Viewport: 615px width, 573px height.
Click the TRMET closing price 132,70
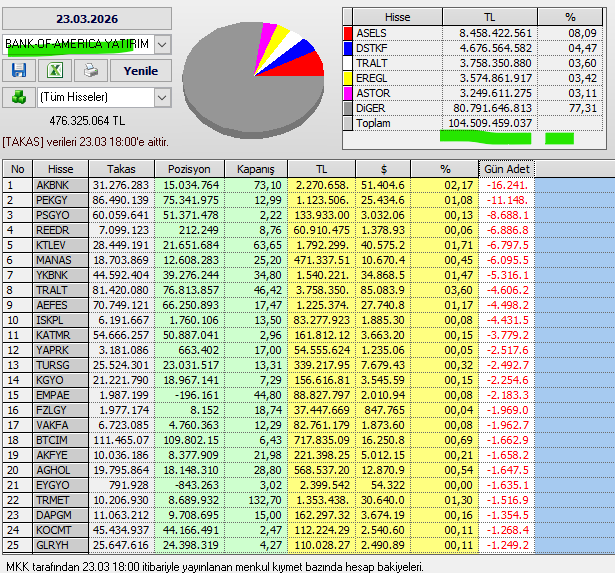(x=256, y=500)
